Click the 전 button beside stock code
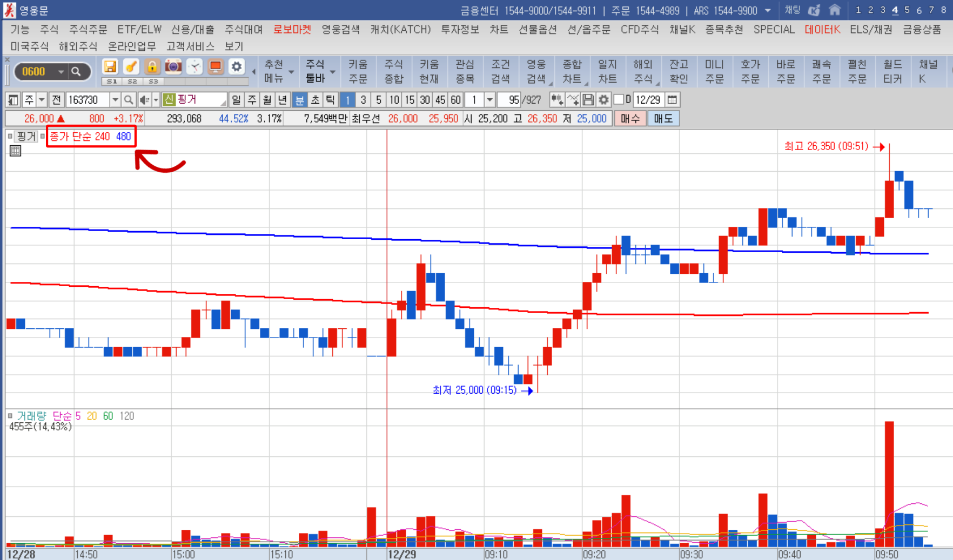Image resolution: width=953 pixels, height=560 pixels. click(56, 100)
